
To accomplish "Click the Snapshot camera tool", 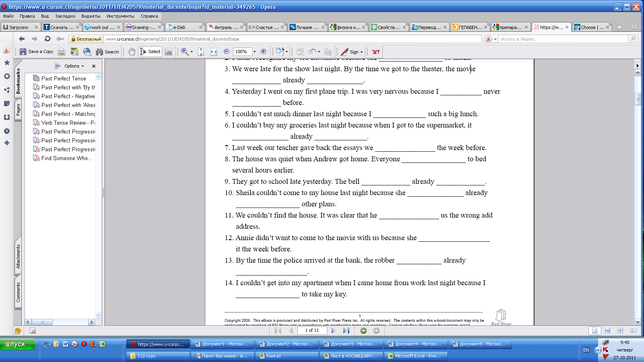I will point(169,51).
